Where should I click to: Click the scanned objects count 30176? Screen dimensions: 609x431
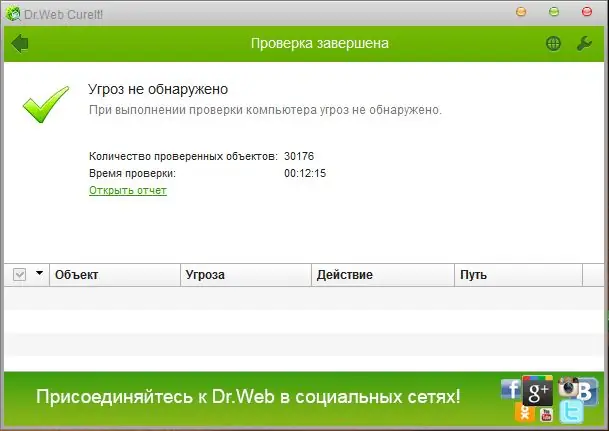[x=299, y=156]
